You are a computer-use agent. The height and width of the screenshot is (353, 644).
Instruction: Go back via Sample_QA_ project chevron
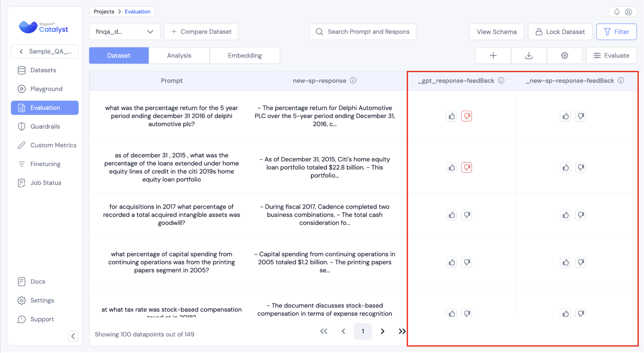[21, 51]
